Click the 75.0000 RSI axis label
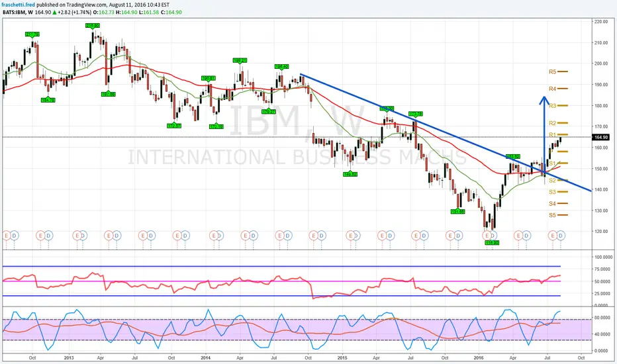Image resolution: width=617 pixels, height=364 pixels. (603, 269)
